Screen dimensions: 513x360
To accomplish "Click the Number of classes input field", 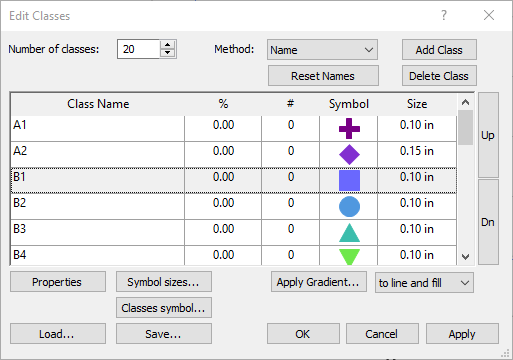I will pyautogui.click(x=139, y=49).
